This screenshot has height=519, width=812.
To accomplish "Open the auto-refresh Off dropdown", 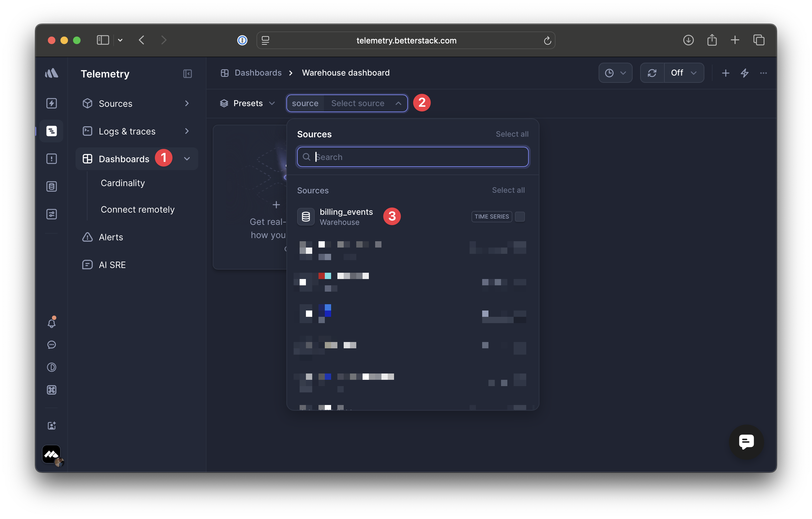I will 684,73.
